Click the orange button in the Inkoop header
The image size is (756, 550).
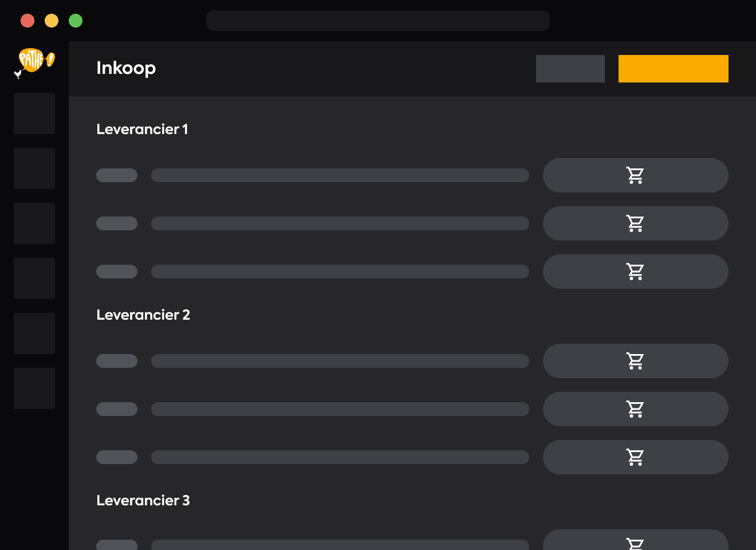(674, 69)
